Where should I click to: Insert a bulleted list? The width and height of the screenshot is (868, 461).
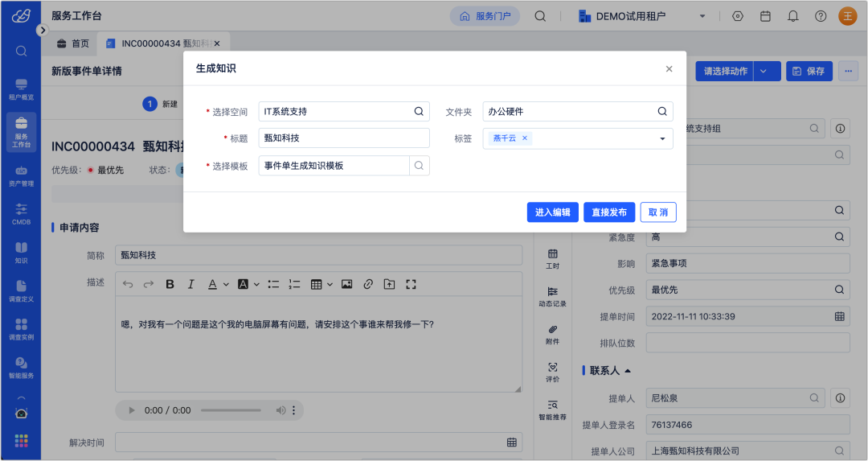click(273, 284)
